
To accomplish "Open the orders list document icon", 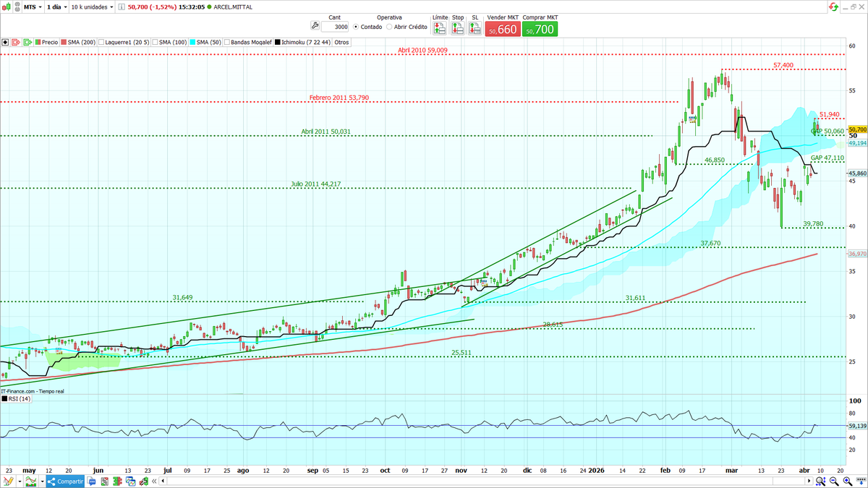I will (104, 481).
